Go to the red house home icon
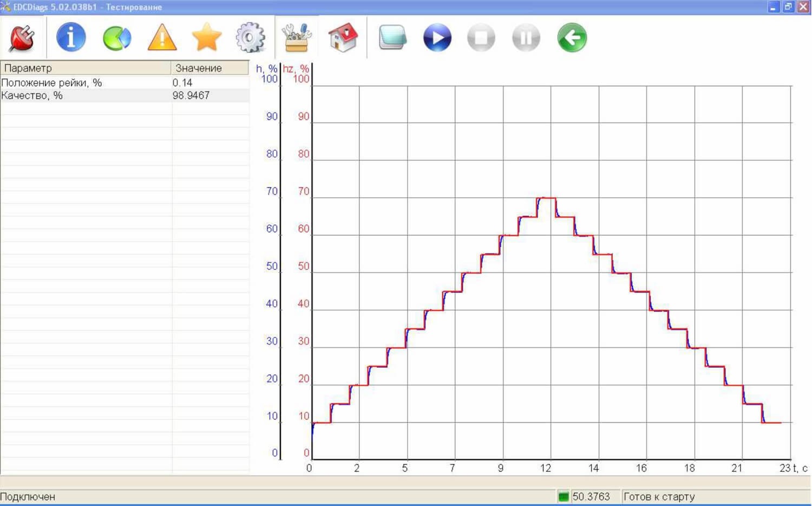 click(x=343, y=37)
